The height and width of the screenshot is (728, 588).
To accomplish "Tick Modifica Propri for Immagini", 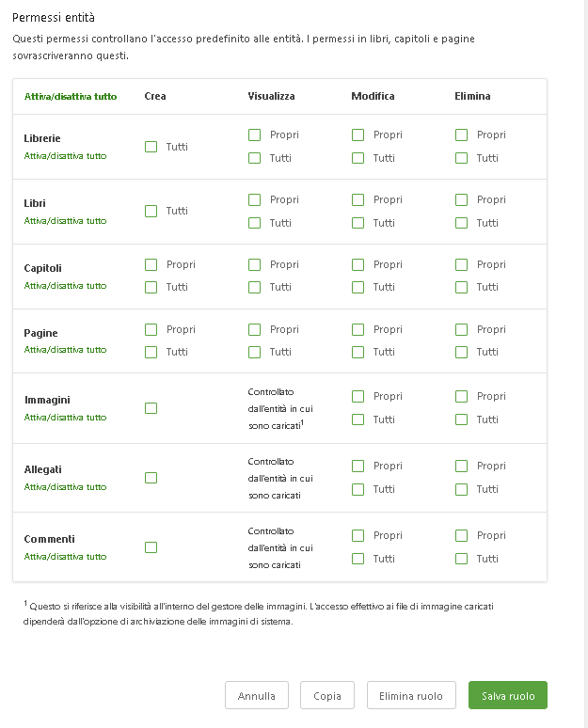I will 358,397.
